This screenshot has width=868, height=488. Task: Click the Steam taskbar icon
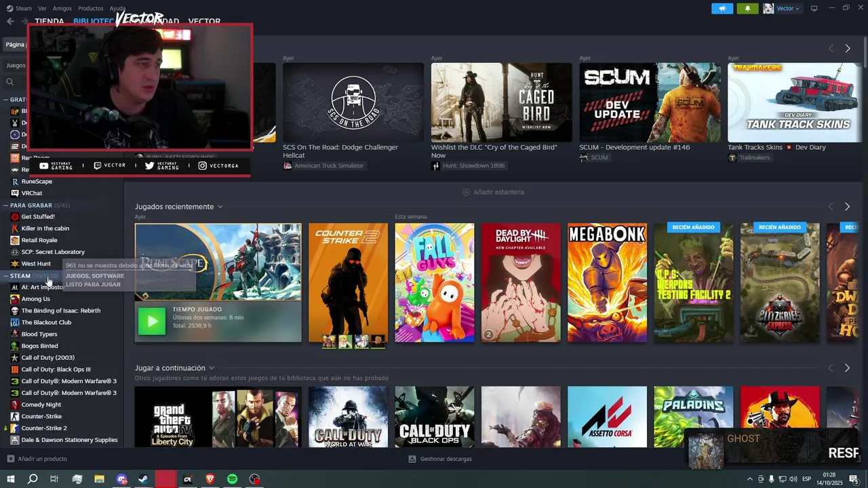click(x=144, y=479)
